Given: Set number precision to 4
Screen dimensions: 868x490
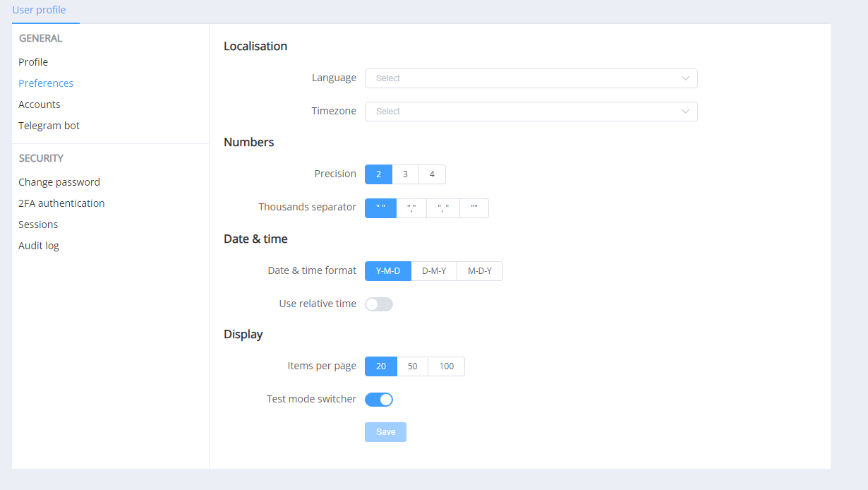Looking at the screenshot, I should point(432,174).
